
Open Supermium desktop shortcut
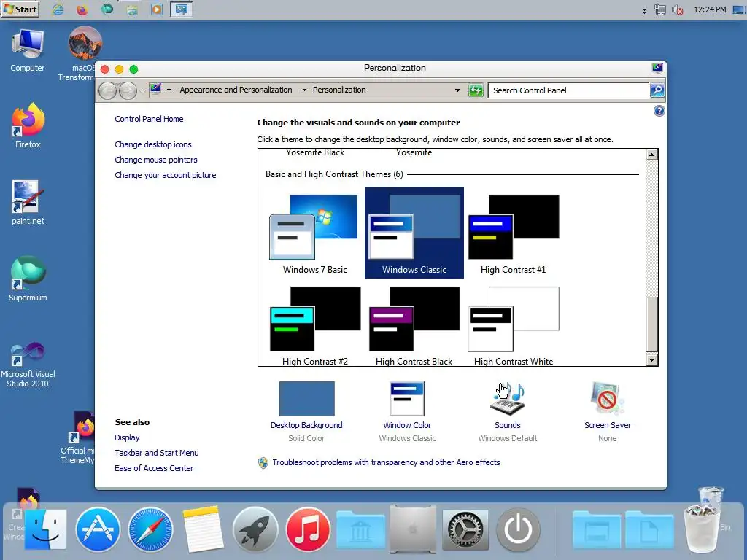click(28, 279)
